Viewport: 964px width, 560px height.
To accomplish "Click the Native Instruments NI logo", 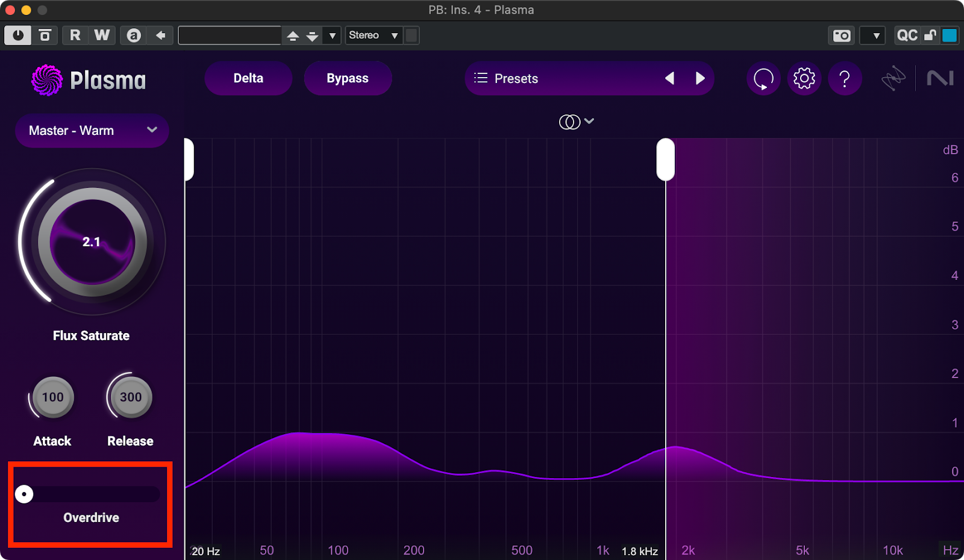I will click(x=940, y=78).
